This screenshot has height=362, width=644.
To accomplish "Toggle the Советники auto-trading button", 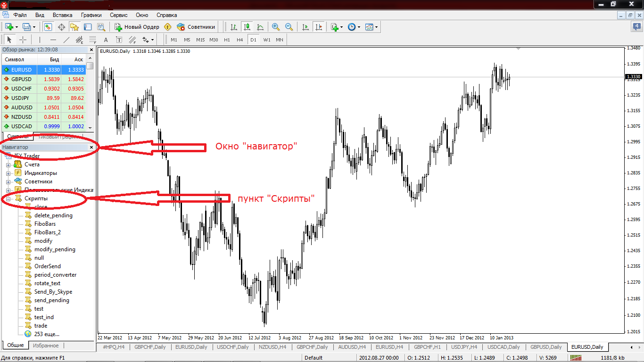I will [x=196, y=27].
